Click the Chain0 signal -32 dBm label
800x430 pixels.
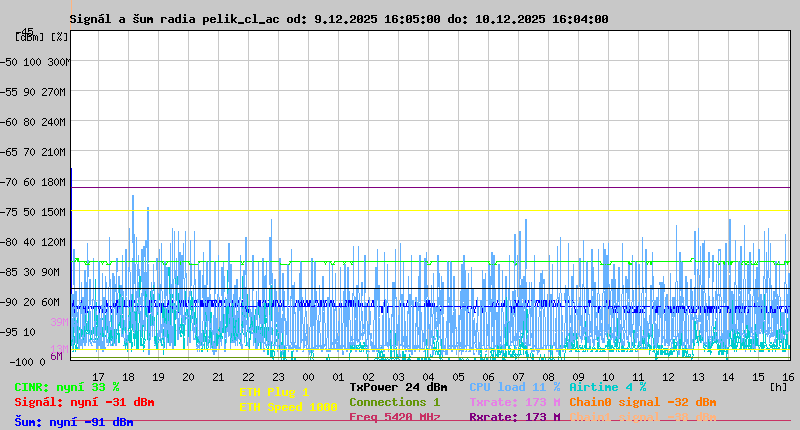(643, 402)
